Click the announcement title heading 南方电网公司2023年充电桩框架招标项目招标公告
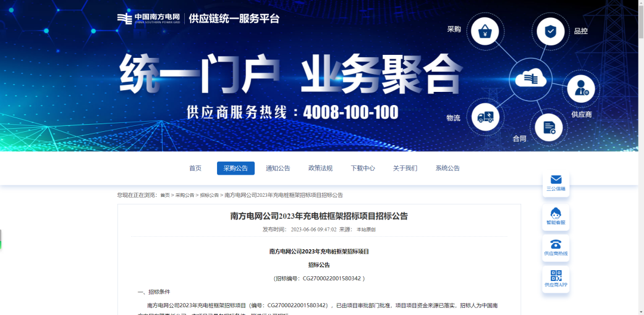The height and width of the screenshot is (315, 644). [319, 216]
